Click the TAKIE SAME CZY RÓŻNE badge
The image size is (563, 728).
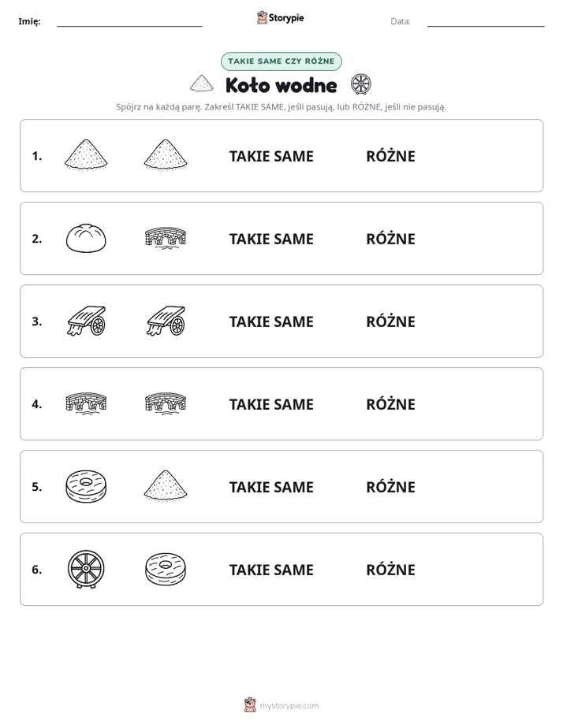281,61
